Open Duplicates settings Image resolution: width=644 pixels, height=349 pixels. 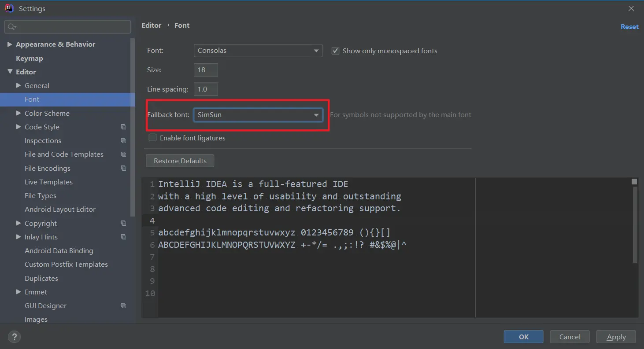41,278
